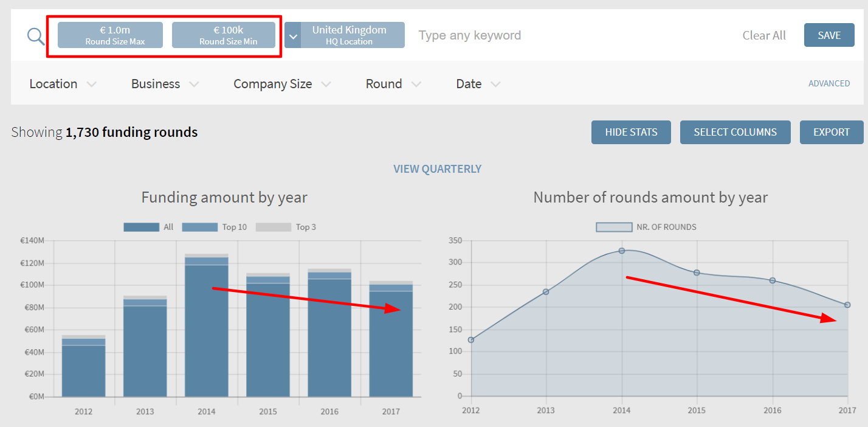
Task: Switch charts with VIEW QUARTERLY link
Action: 437,168
